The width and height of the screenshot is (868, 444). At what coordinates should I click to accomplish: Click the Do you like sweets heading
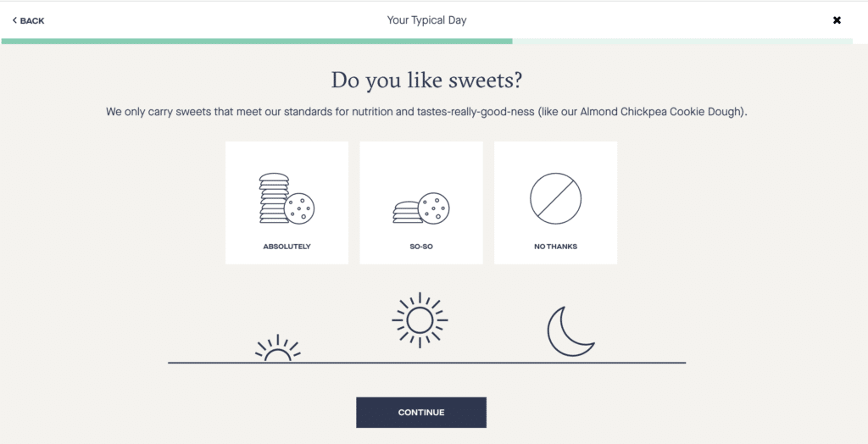pyautogui.click(x=427, y=80)
